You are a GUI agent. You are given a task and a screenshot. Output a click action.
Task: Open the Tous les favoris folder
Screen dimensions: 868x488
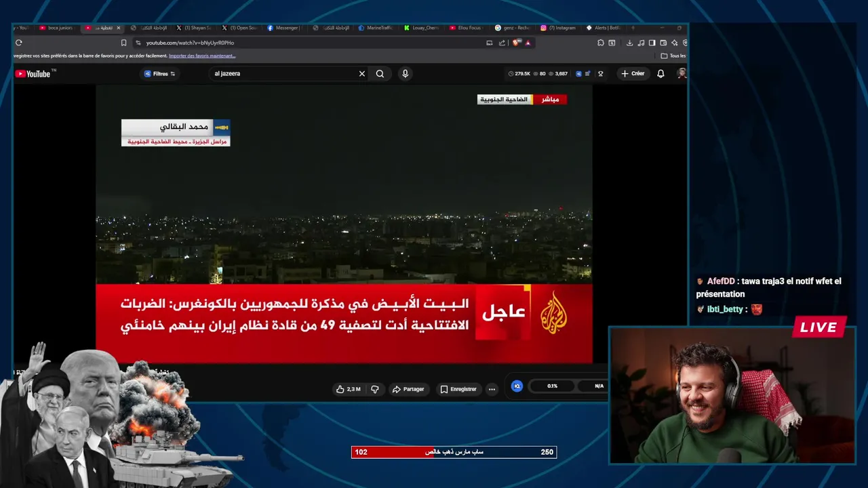(x=673, y=56)
